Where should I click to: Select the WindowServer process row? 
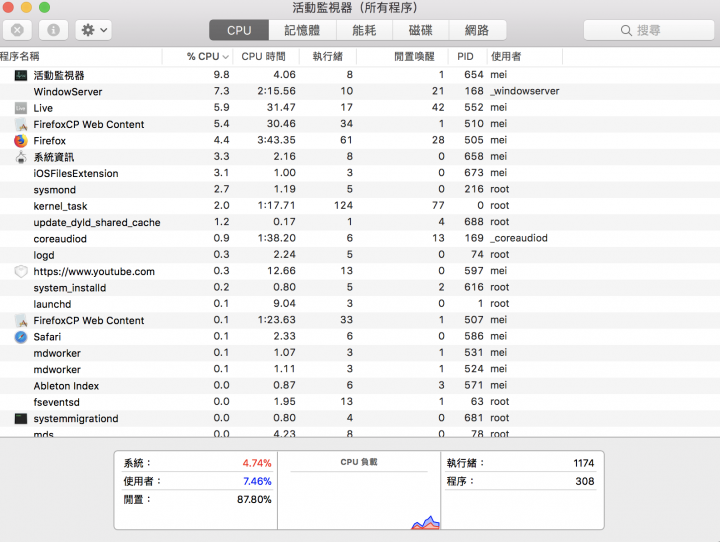[360, 91]
